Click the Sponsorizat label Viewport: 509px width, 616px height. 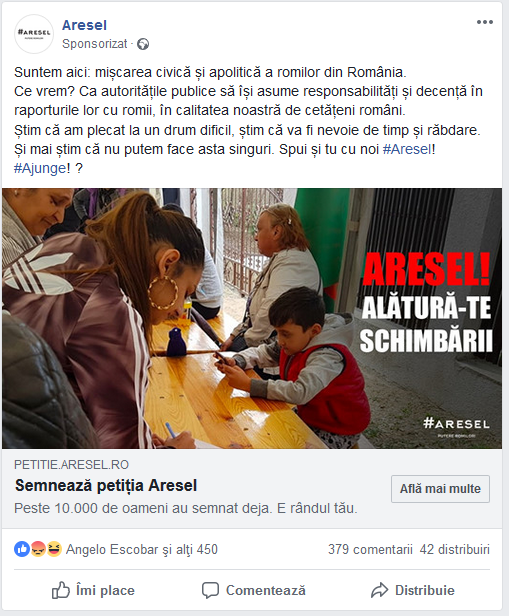(x=95, y=44)
